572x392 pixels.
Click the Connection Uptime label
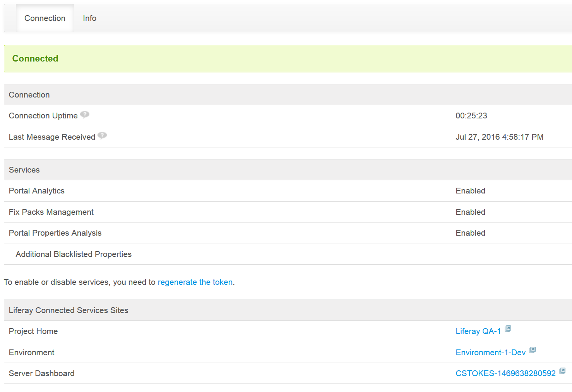pyautogui.click(x=43, y=116)
